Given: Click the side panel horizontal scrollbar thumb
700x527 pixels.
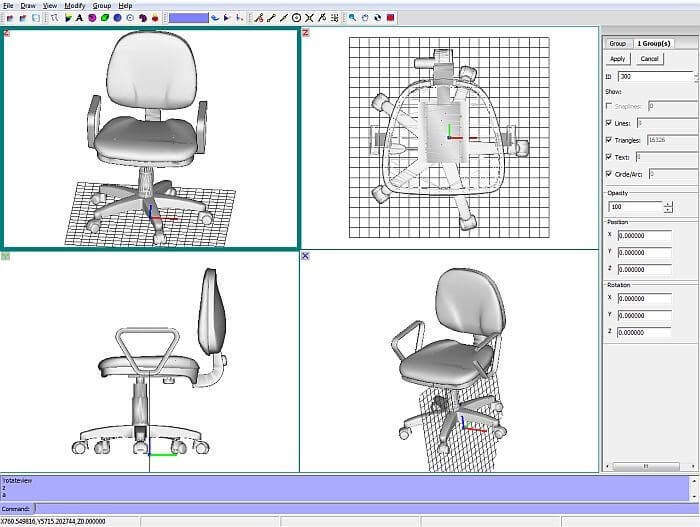Looking at the screenshot, I should (646, 466).
